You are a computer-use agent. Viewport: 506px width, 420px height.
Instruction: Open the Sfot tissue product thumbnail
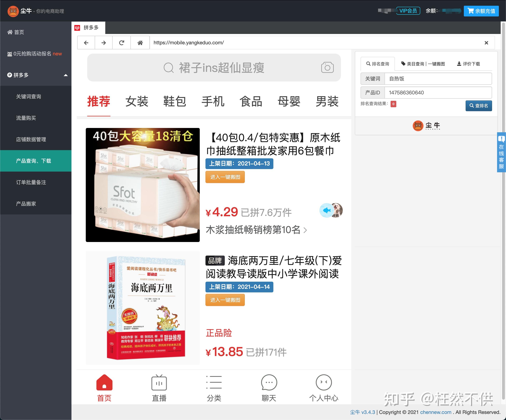(143, 185)
